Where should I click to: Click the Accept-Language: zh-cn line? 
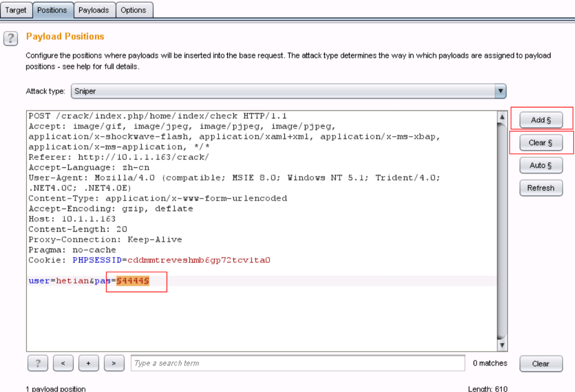[89, 167]
